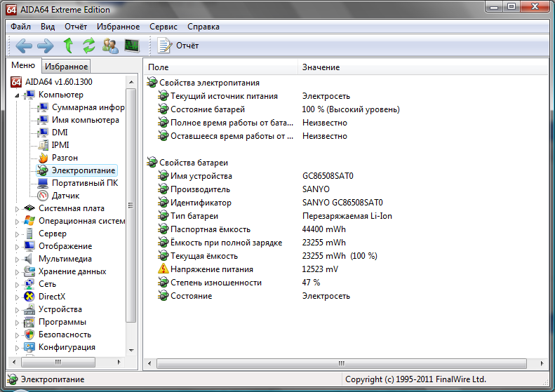Click the Refresh green arrows icon
555x392 pixels.
click(89, 46)
